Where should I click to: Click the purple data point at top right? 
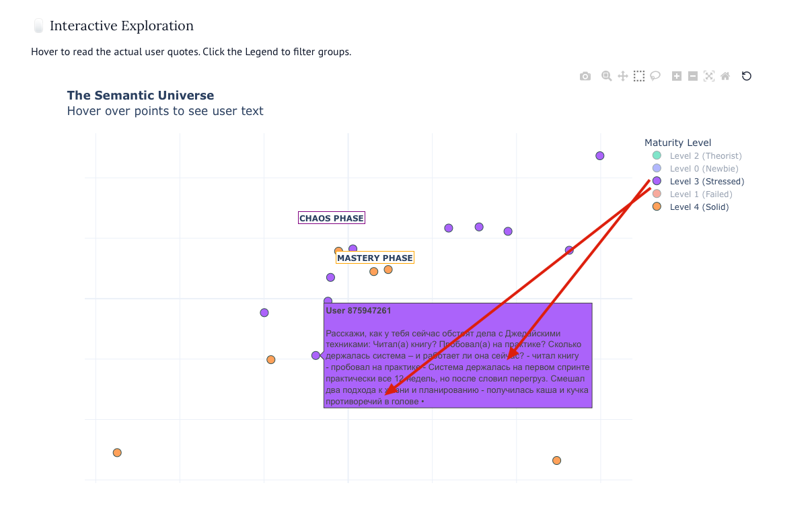coord(600,156)
